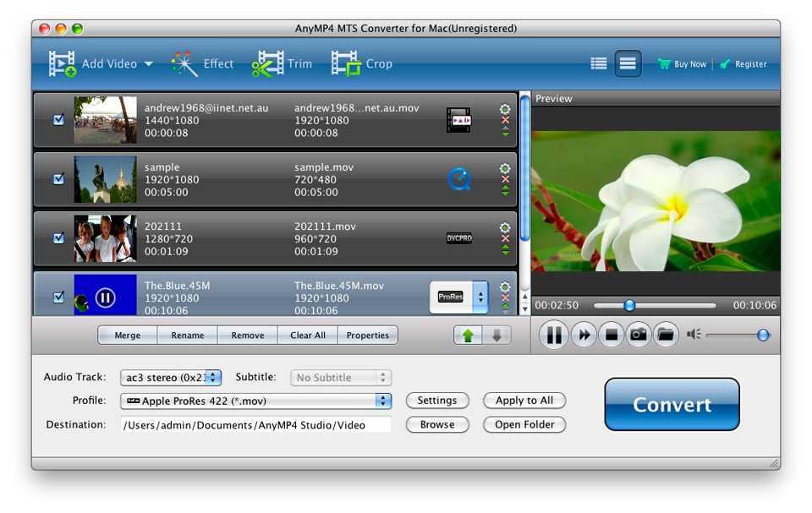
Task: Deselect The.Blue.45M video checkbox
Action: pyautogui.click(x=58, y=297)
